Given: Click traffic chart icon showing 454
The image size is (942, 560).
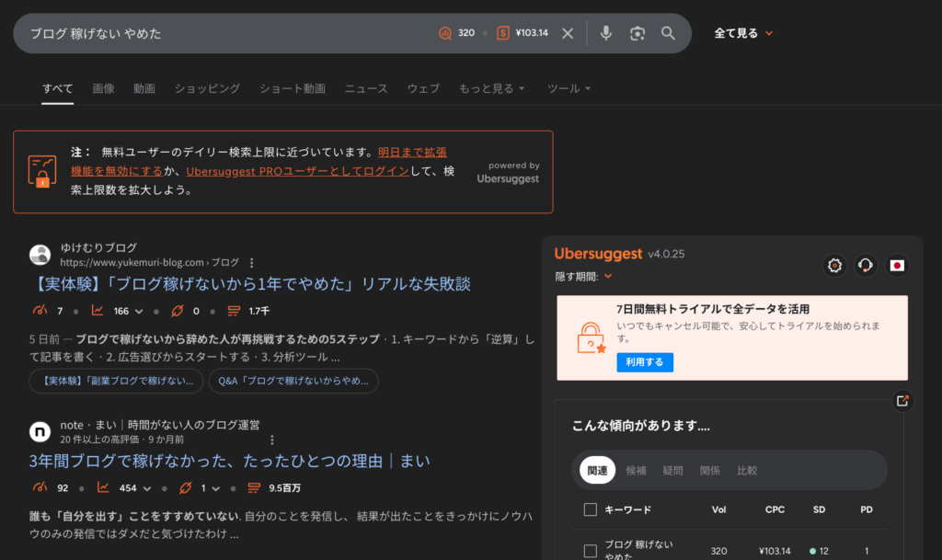Looking at the screenshot, I should point(103,487).
